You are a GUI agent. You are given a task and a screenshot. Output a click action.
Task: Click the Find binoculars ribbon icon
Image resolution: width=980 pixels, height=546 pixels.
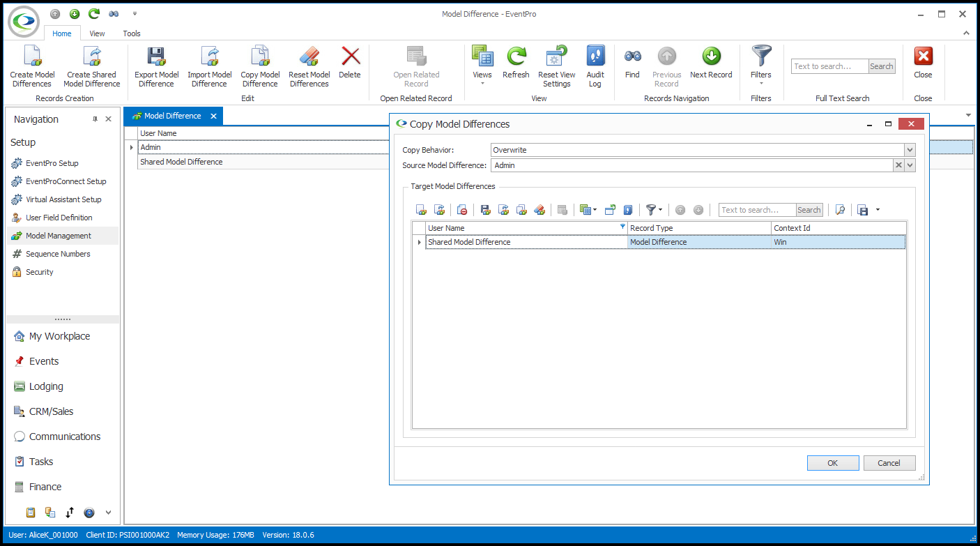click(632, 57)
